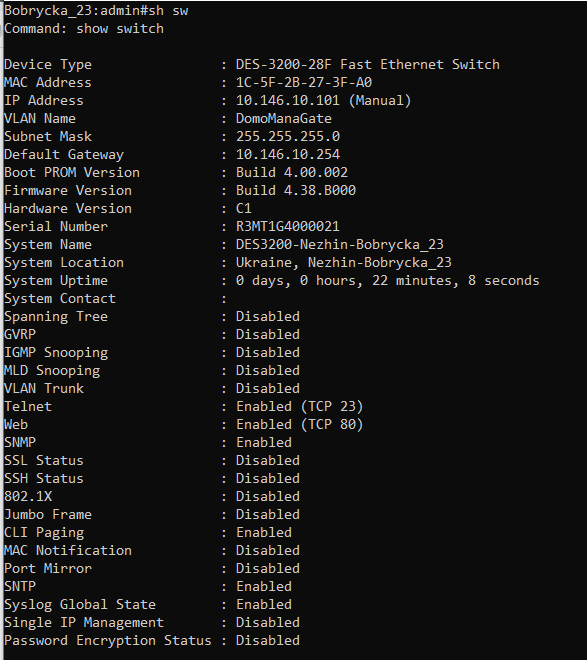Click the Web Enabled (TCP 80) status
This screenshot has height=660, width=587.
click(x=300, y=425)
